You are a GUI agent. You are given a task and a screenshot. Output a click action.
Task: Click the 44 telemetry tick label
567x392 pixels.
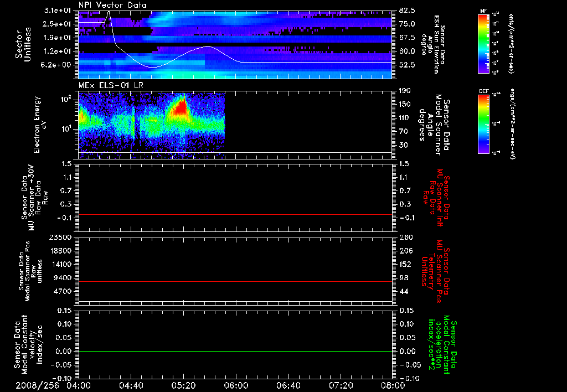(403, 291)
